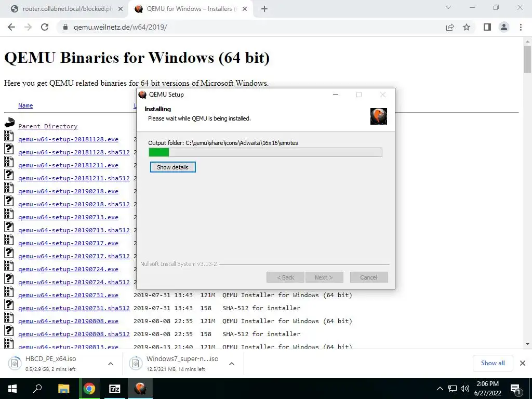The height and width of the screenshot is (399, 532).
Task: Click the Show details button in QEMU Setup
Action: point(172,167)
